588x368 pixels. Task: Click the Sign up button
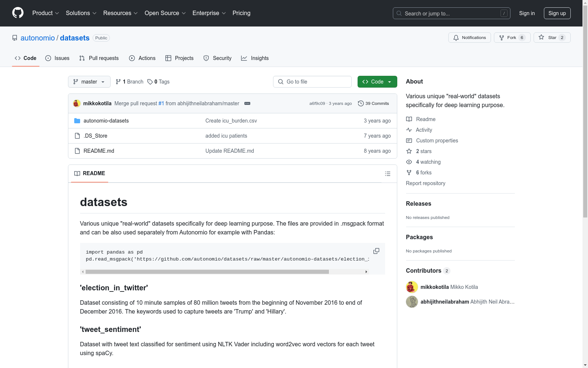[557, 13]
